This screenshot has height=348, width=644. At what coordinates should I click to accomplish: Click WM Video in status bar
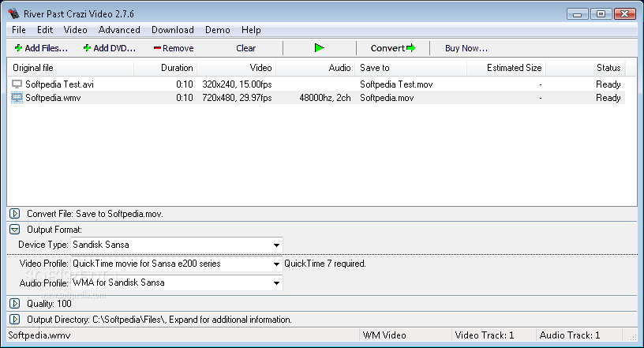click(x=384, y=335)
